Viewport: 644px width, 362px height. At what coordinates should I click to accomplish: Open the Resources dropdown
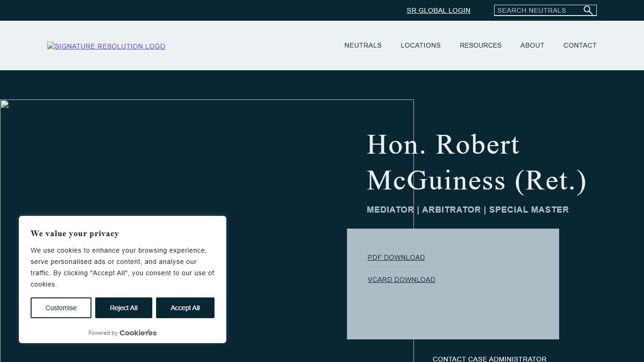coord(480,45)
